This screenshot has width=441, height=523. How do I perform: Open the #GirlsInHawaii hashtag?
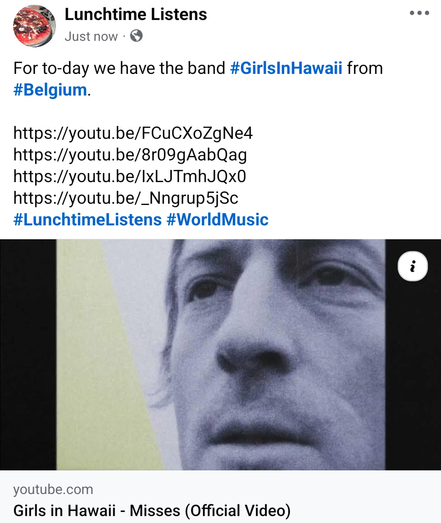point(286,68)
